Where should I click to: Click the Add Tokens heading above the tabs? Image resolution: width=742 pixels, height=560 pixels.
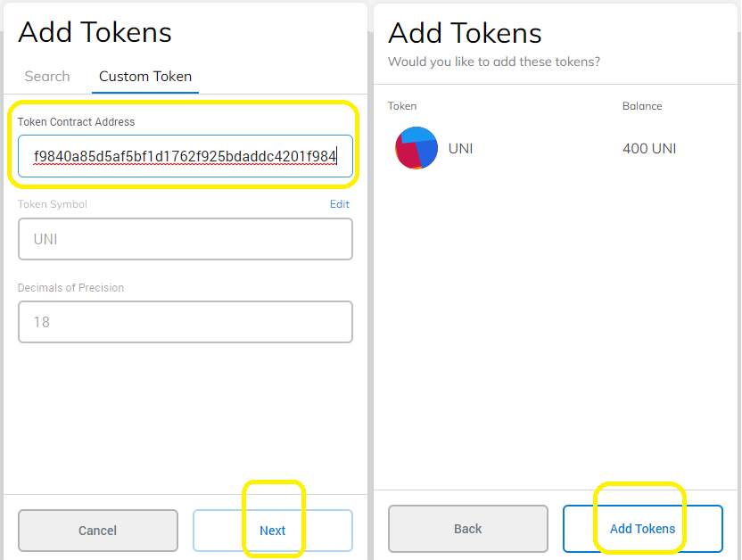95,32
